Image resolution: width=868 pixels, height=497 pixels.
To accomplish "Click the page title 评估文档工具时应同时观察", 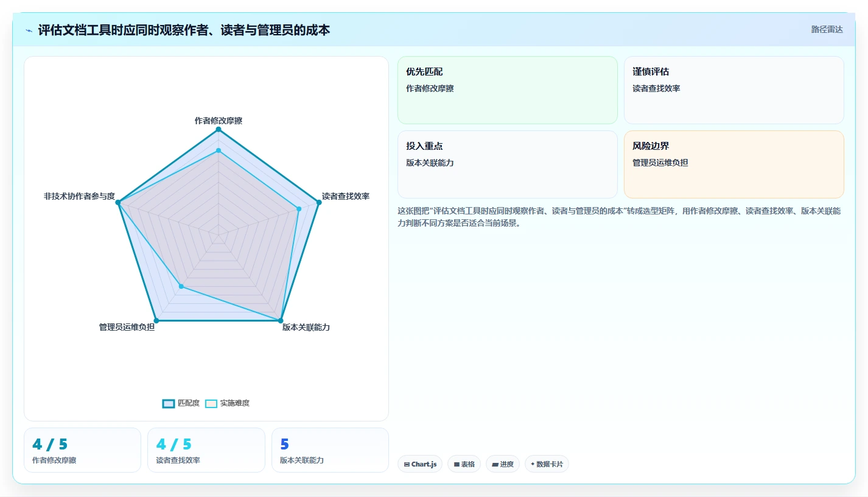I will [x=184, y=30].
